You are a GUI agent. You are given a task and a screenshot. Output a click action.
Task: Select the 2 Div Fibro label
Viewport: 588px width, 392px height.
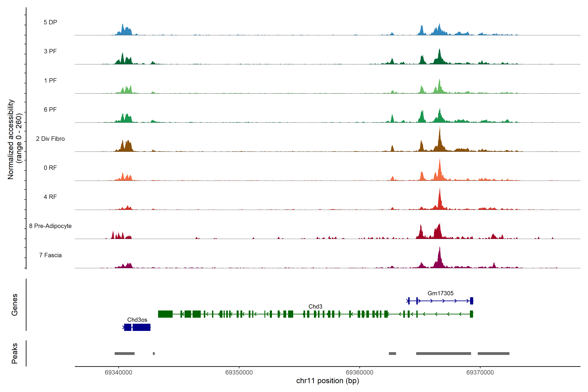pyautogui.click(x=50, y=139)
